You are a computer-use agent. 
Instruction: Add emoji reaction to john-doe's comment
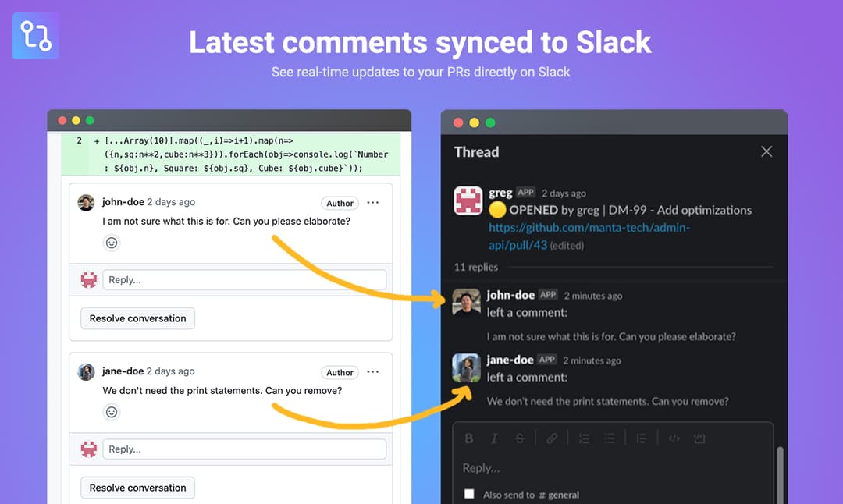(x=112, y=243)
